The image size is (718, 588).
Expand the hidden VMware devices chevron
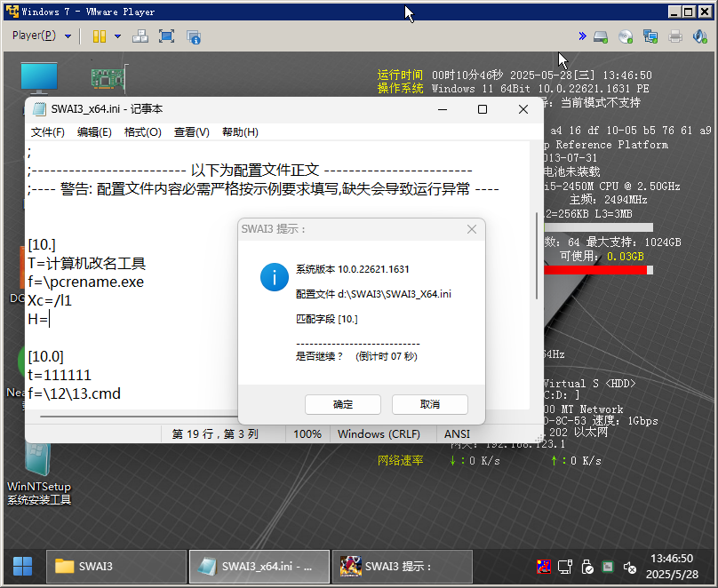pyautogui.click(x=582, y=36)
